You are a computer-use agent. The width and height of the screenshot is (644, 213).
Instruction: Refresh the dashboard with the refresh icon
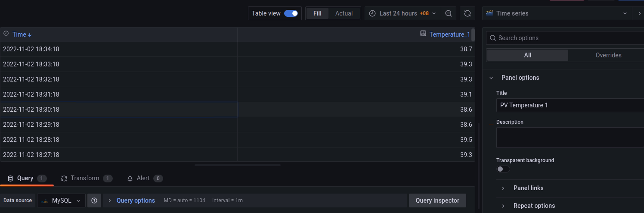[x=467, y=13]
